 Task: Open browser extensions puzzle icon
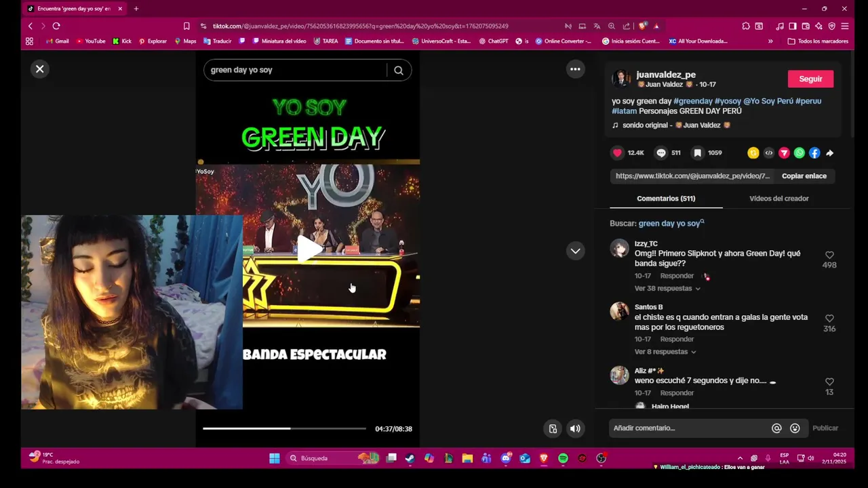click(x=746, y=26)
